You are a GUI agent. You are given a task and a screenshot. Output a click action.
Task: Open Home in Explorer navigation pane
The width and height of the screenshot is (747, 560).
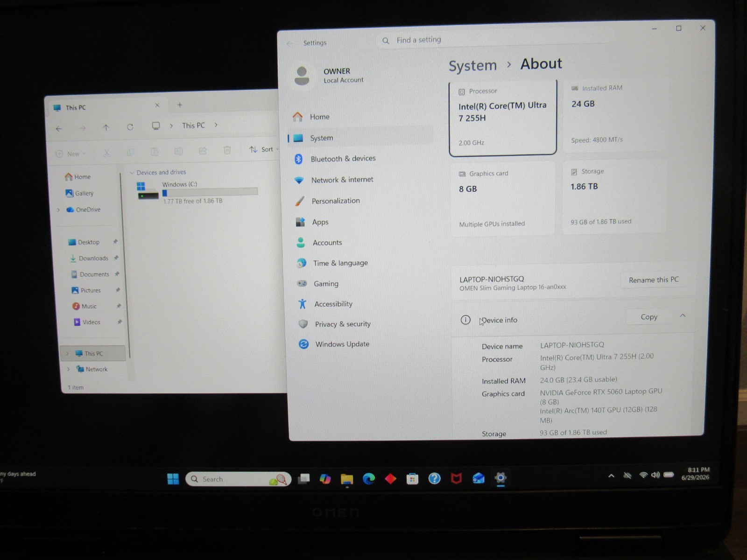tap(78, 177)
